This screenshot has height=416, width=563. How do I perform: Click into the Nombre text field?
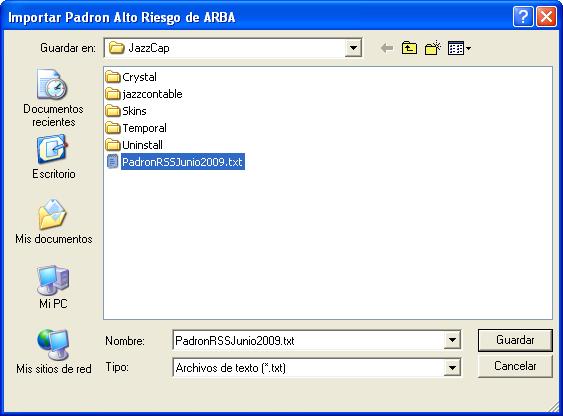click(x=308, y=340)
